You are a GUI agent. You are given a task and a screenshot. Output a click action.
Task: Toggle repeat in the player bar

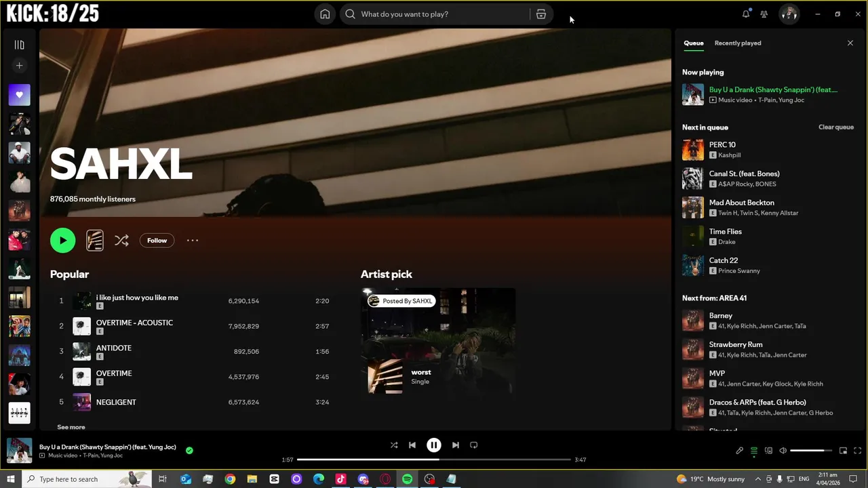pos(474,445)
